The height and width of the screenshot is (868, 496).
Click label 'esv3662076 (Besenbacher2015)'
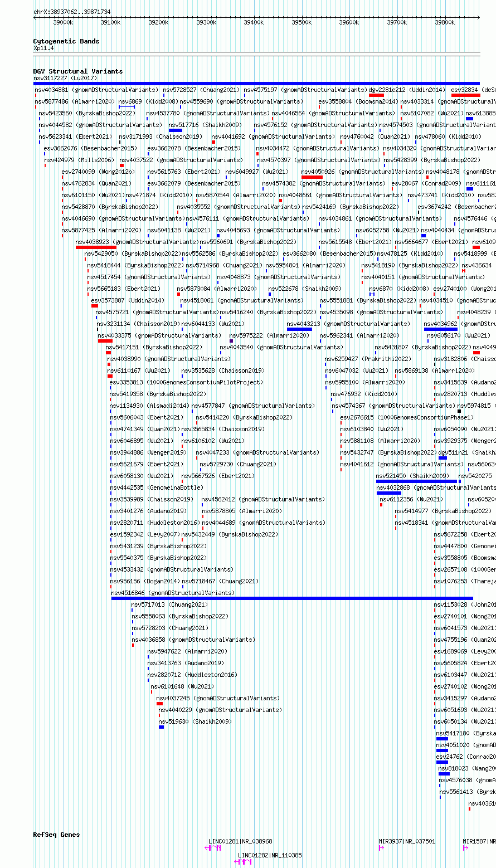(90, 148)
